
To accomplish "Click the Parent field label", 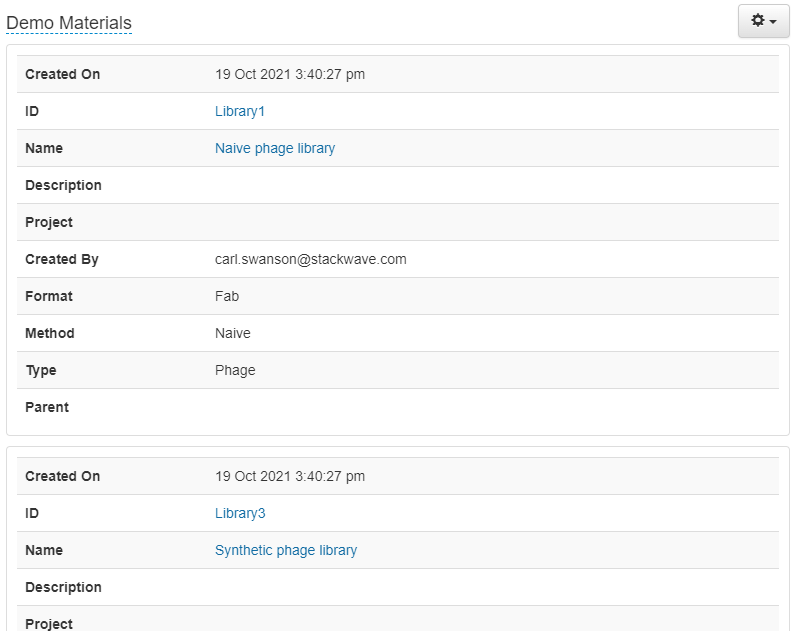I will [47, 407].
